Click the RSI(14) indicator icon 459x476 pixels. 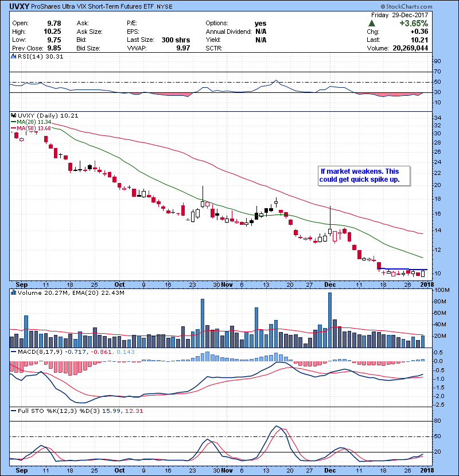click(x=13, y=56)
